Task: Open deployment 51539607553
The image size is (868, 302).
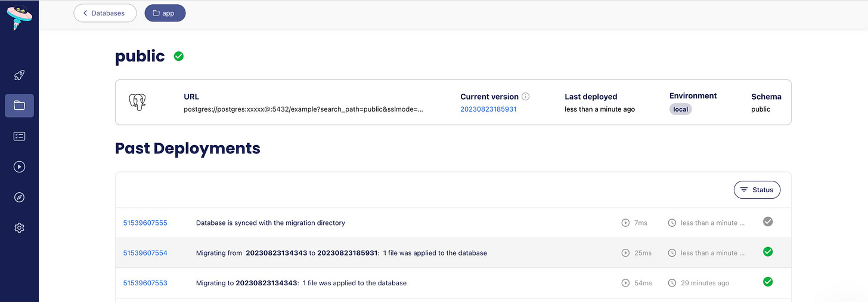Action: click(x=145, y=283)
